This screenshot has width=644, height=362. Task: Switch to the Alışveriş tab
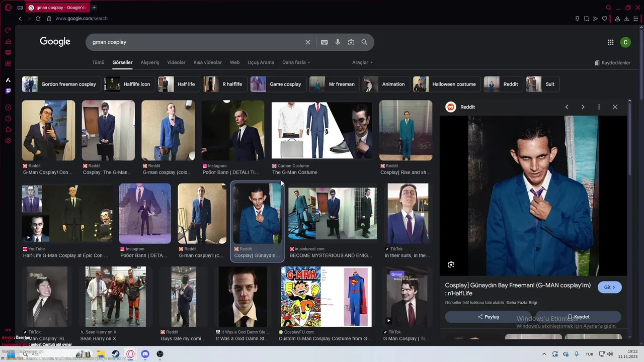[150, 62]
